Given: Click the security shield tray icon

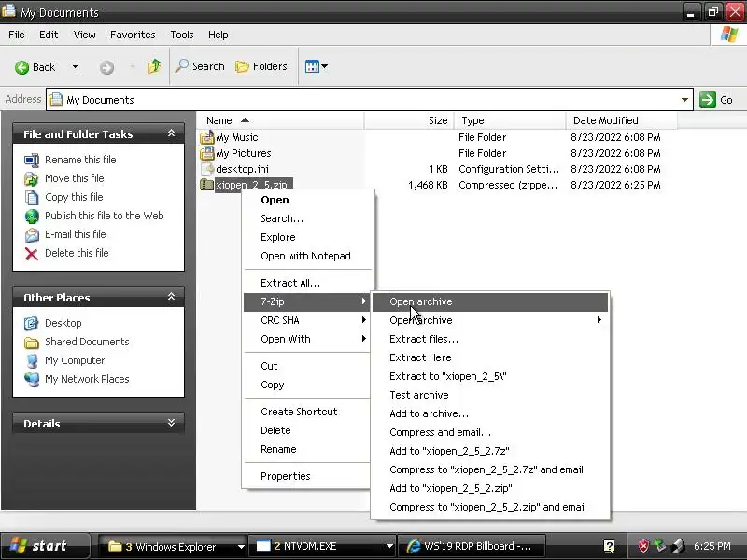Looking at the screenshot, I should click(643, 546).
